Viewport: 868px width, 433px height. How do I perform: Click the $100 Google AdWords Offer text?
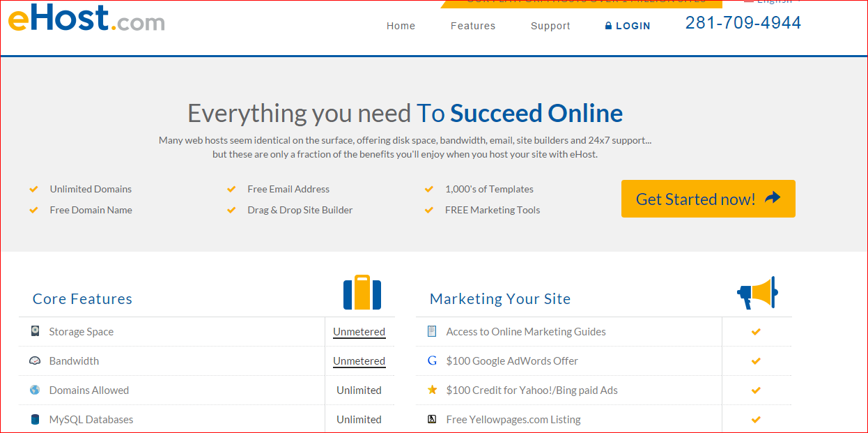512,361
